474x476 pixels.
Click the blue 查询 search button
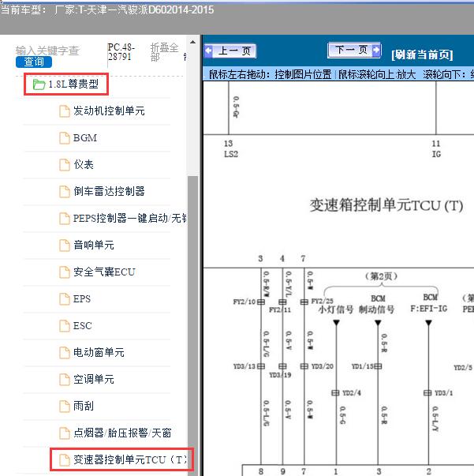34,62
